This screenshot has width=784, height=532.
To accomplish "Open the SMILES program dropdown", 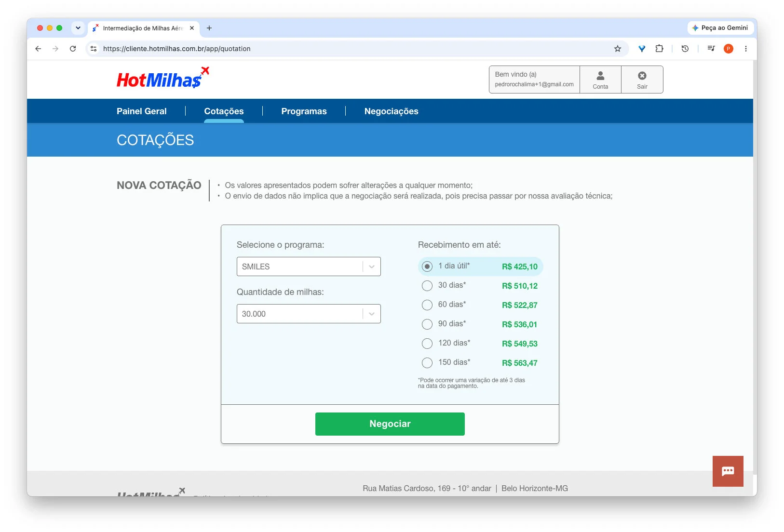I will pyautogui.click(x=309, y=266).
